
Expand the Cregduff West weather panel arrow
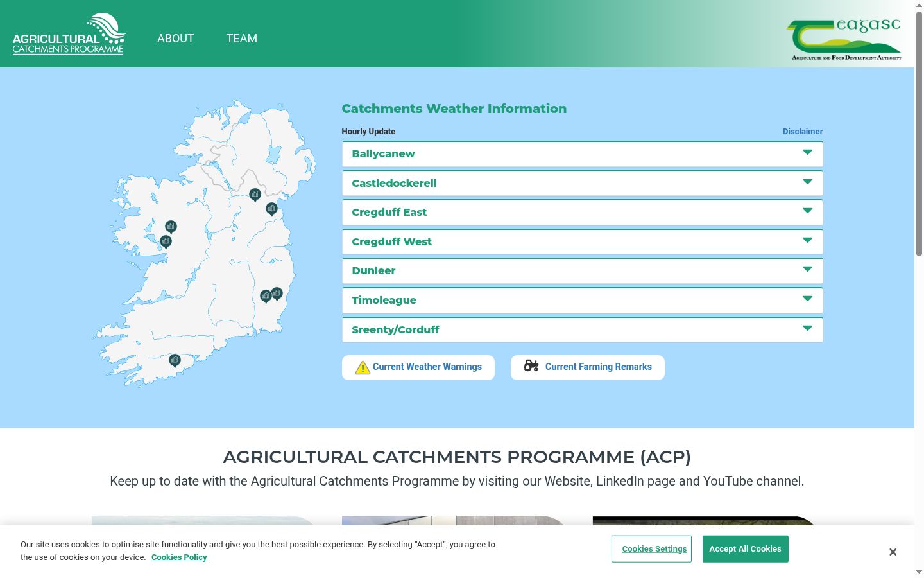point(807,240)
